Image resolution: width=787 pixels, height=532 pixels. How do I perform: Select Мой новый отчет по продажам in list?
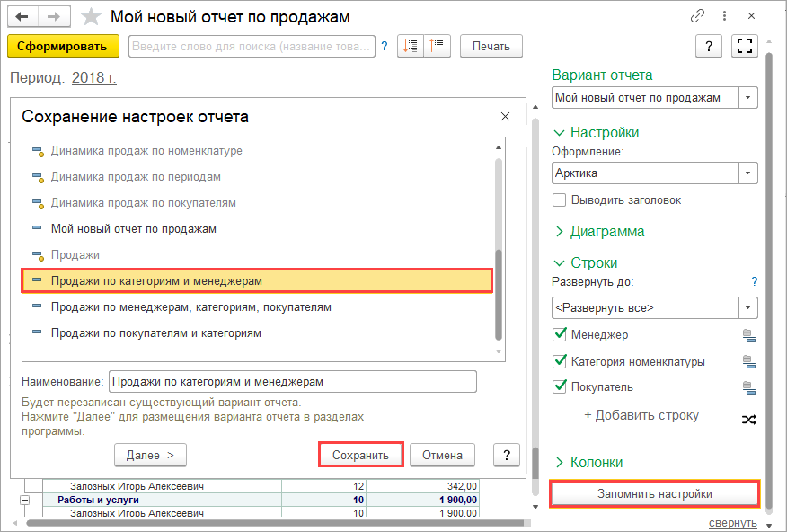pyautogui.click(x=133, y=229)
